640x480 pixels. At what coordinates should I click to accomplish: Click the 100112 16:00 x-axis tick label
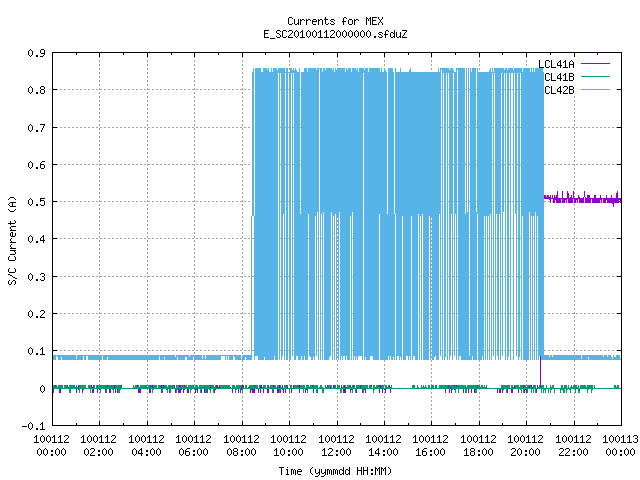pyautogui.click(x=431, y=446)
